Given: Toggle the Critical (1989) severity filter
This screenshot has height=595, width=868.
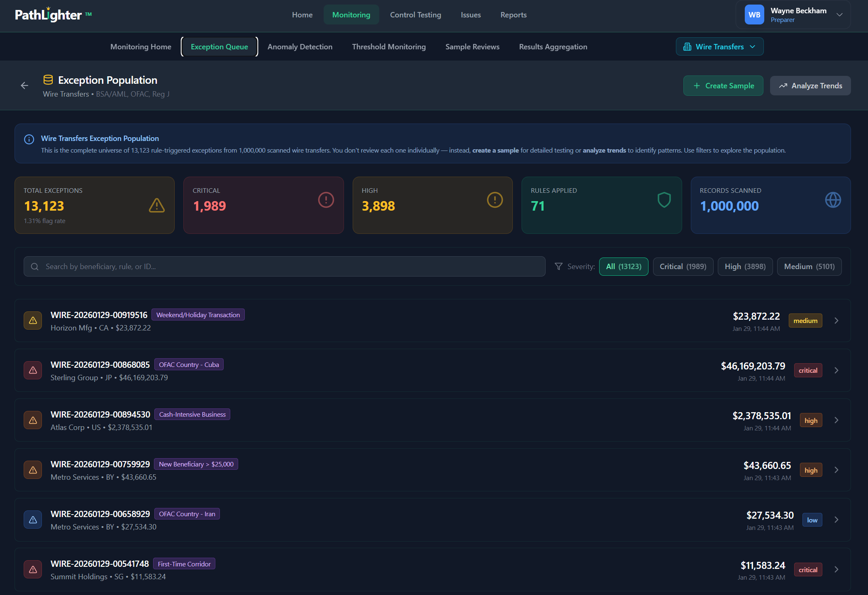Looking at the screenshot, I should pyautogui.click(x=683, y=266).
